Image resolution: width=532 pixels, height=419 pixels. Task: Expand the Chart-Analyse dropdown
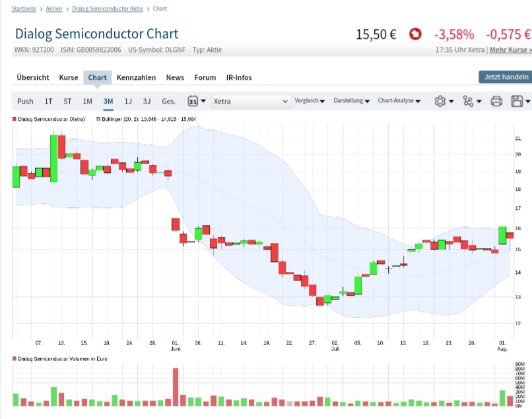pos(399,101)
